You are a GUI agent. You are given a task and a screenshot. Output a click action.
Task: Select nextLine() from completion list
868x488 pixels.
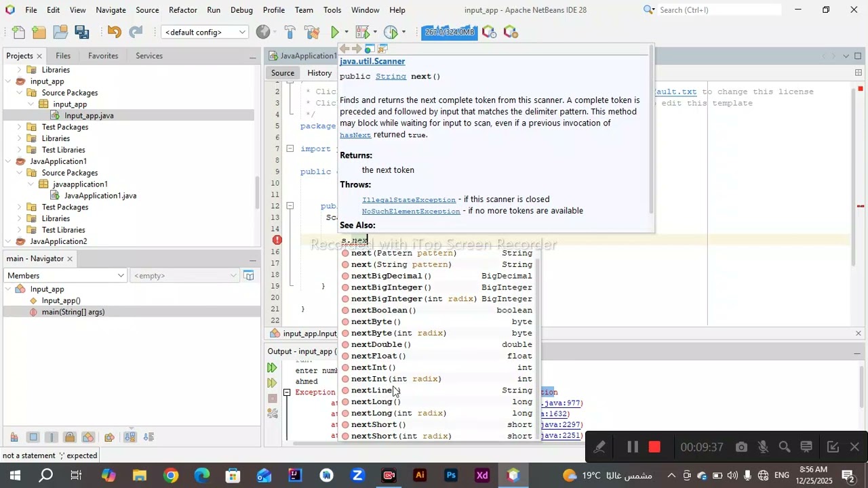coord(437,390)
